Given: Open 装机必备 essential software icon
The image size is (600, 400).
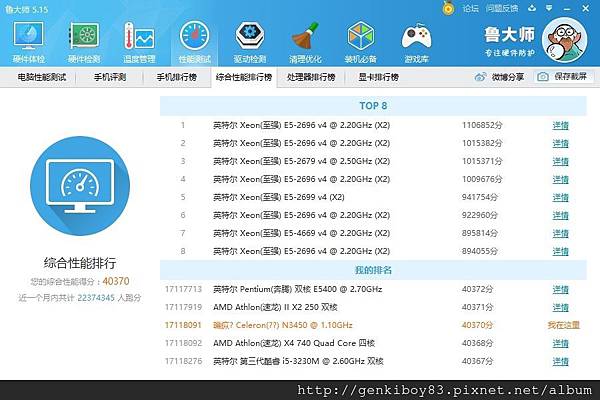Looking at the screenshot, I should coord(360,42).
